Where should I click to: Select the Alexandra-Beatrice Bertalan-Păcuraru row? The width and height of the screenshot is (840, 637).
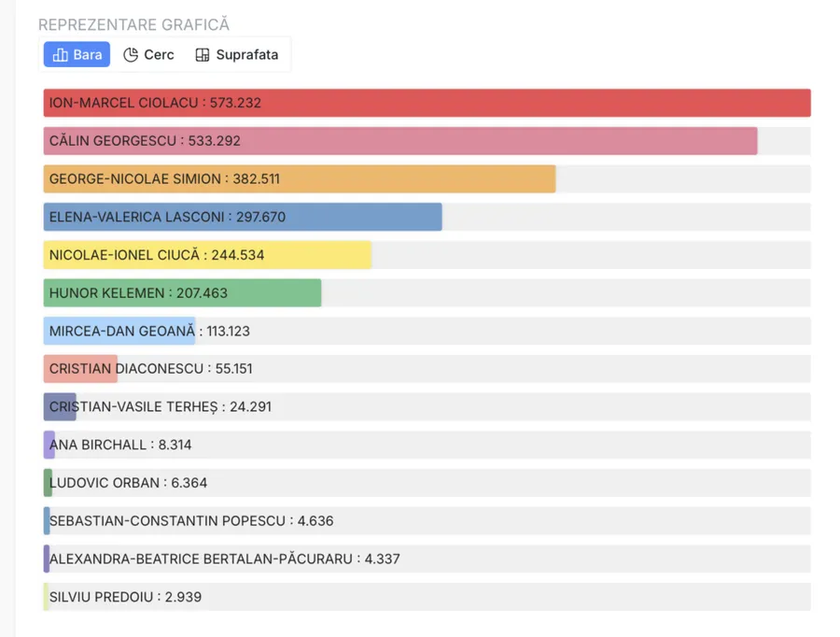point(427,559)
